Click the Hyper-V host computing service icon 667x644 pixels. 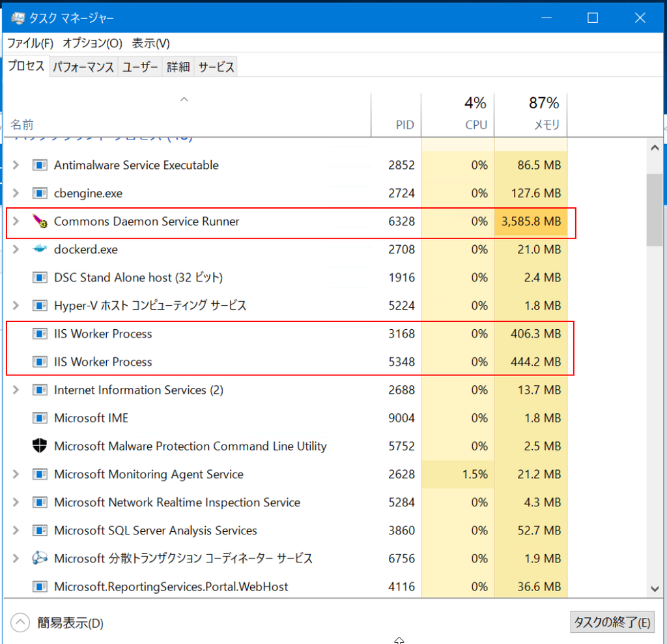coord(40,305)
